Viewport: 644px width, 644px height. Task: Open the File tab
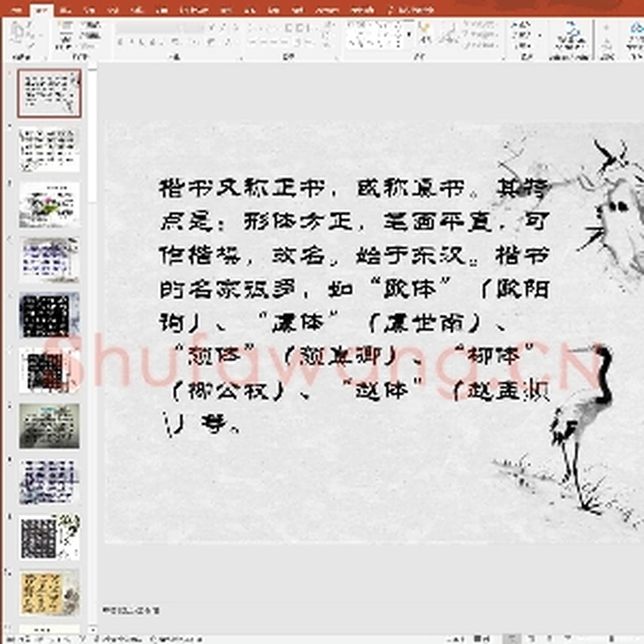pyautogui.click(x=17, y=9)
